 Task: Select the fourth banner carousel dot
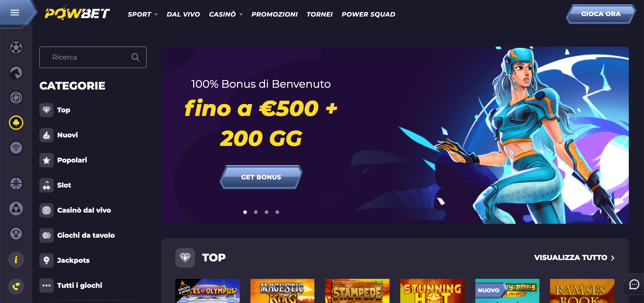[x=277, y=212]
